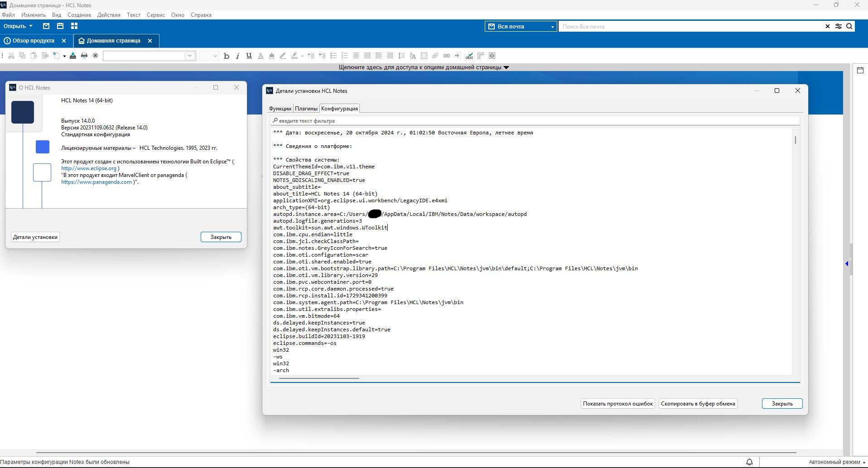Close the Обзор продукта tab
This screenshot has height=468, width=868.
[64, 41]
